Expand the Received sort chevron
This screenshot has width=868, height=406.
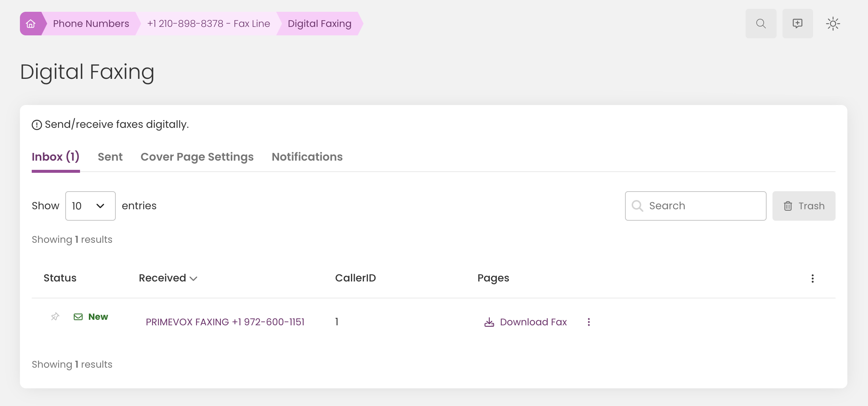(x=194, y=279)
